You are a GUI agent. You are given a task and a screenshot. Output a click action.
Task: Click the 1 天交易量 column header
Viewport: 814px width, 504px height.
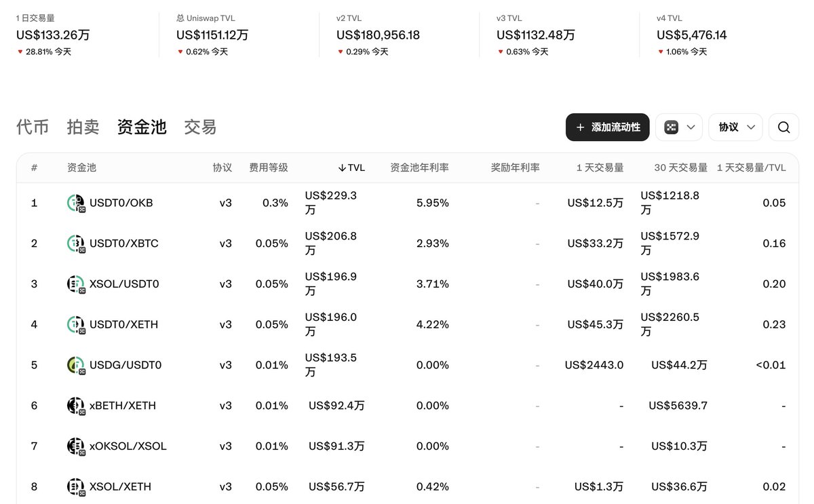(600, 168)
